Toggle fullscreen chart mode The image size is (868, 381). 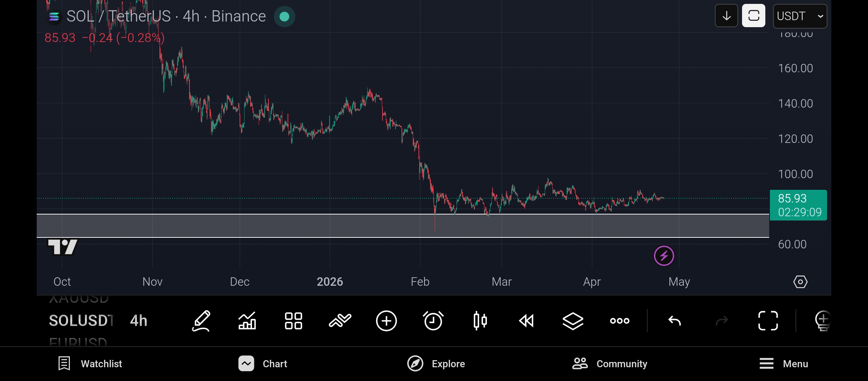click(x=768, y=321)
